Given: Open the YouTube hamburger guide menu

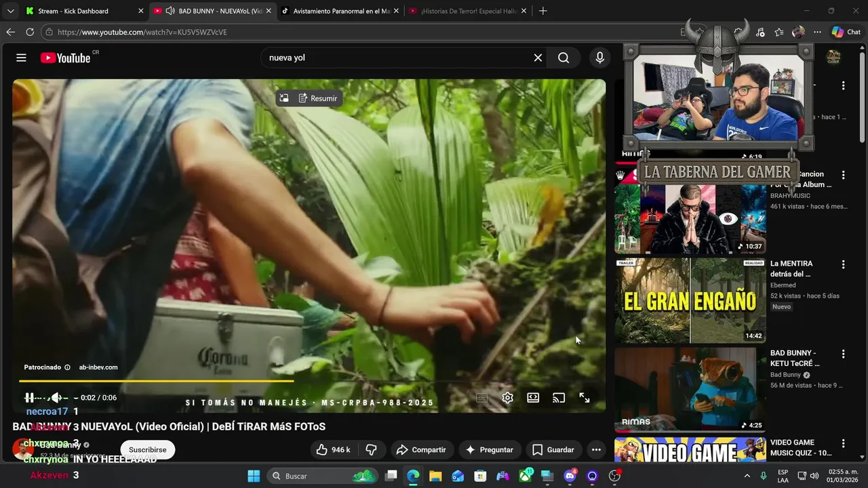Looking at the screenshot, I should 21,58.
